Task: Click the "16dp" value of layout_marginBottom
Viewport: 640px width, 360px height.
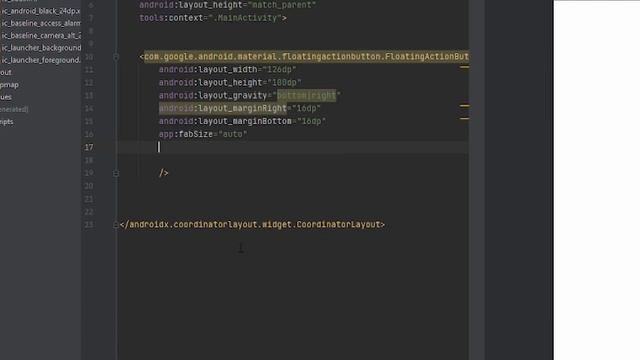Action: pos(311,121)
